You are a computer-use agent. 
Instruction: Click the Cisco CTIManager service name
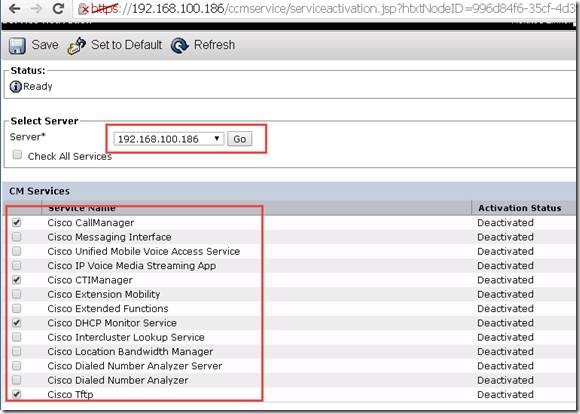(x=90, y=280)
